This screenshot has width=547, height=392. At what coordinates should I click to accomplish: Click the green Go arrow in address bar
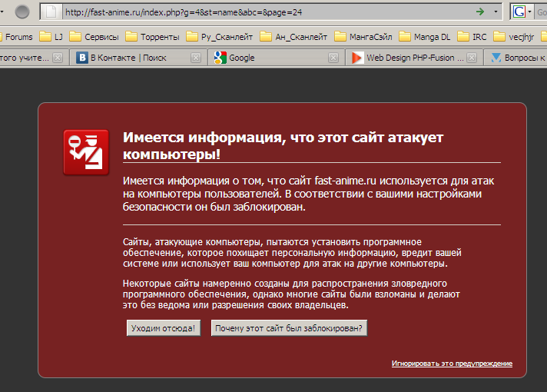click(480, 12)
